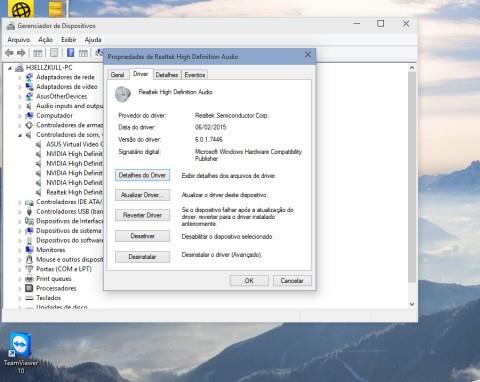Open the Exibir menu
Viewport: 480px width, 382px height.
pyautogui.click(x=69, y=40)
